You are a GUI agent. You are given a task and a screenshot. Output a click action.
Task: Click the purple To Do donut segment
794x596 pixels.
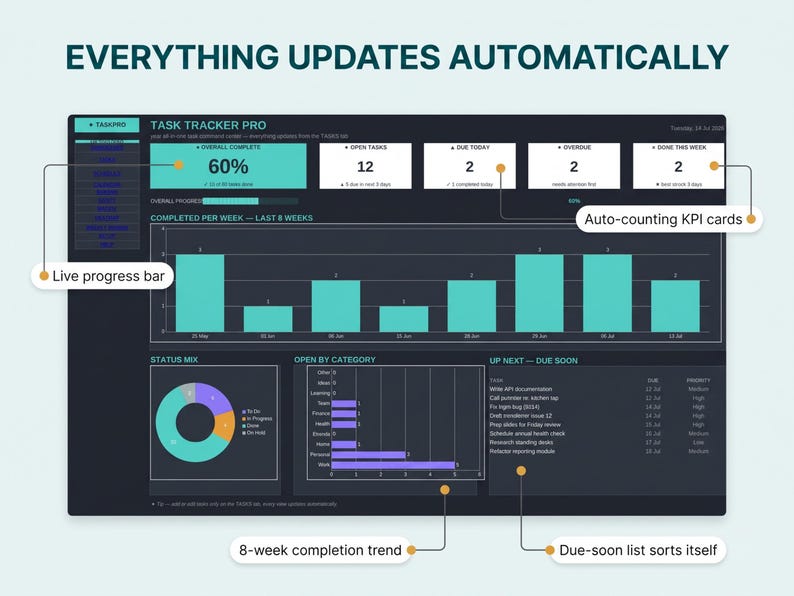pyautogui.click(x=213, y=398)
